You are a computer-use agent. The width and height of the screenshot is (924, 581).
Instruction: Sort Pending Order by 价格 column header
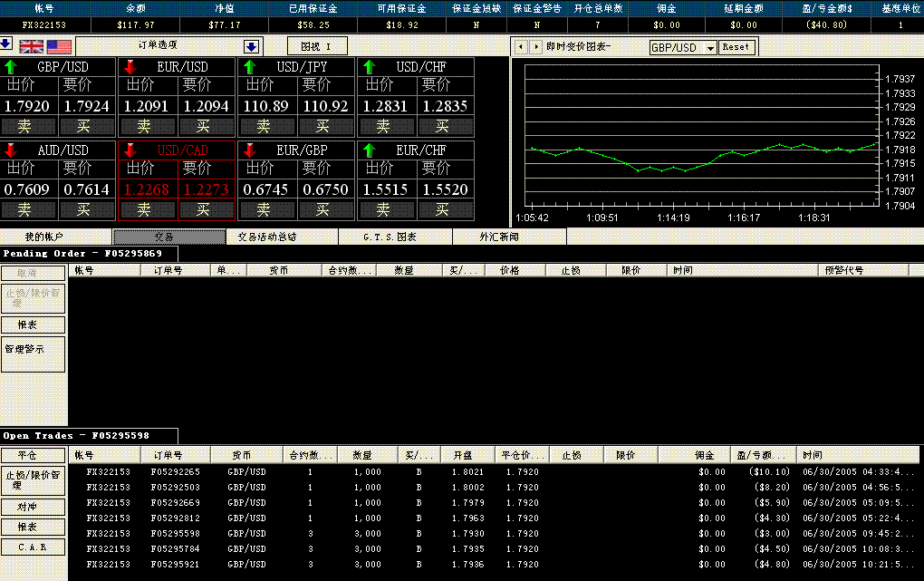515,270
